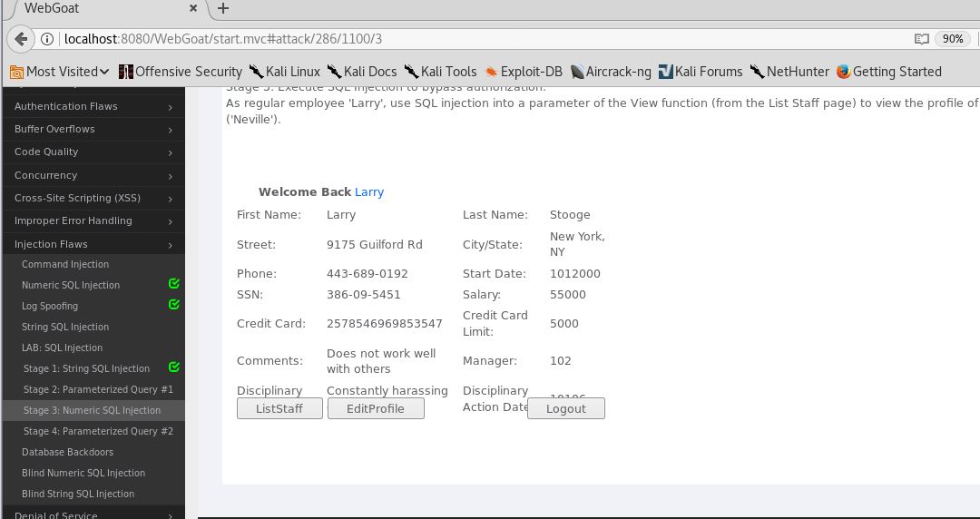Open the Offensive Security bookmark
Screen dimensions: 980x519
pyautogui.click(x=181, y=72)
